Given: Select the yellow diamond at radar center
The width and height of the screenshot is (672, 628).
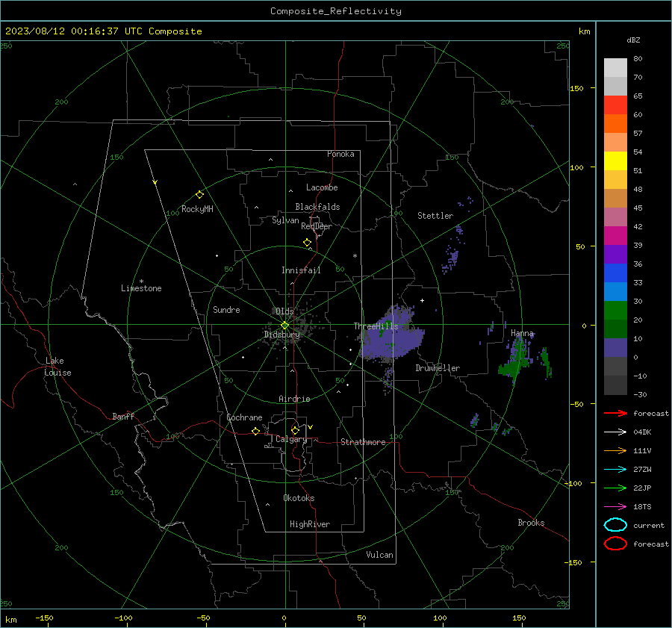Looking at the screenshot, I should click(x=284, y=326).
